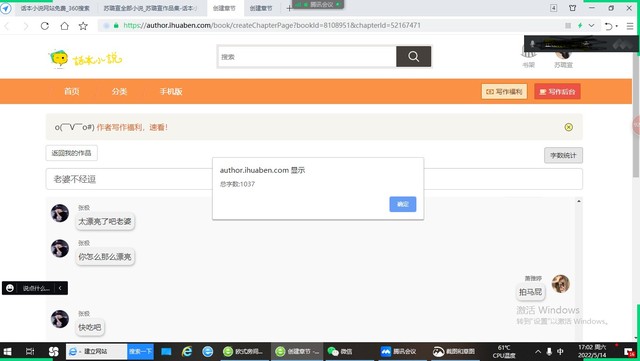Click the 360 browser logo icon
The image size is (640, 361).
pos(6,8)
